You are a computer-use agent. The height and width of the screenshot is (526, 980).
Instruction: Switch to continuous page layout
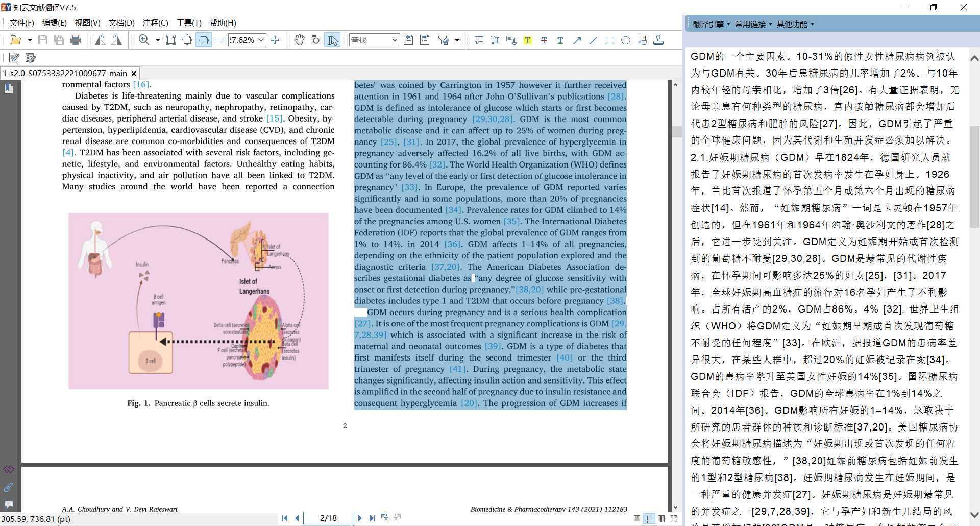(x=649, y=519)
